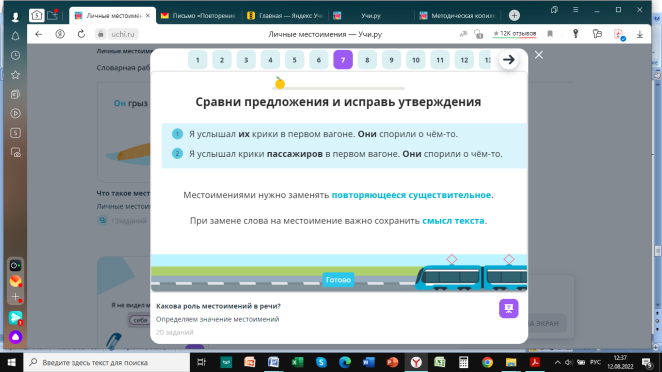Open Calculator from taskbar

(x=464, y=362)
